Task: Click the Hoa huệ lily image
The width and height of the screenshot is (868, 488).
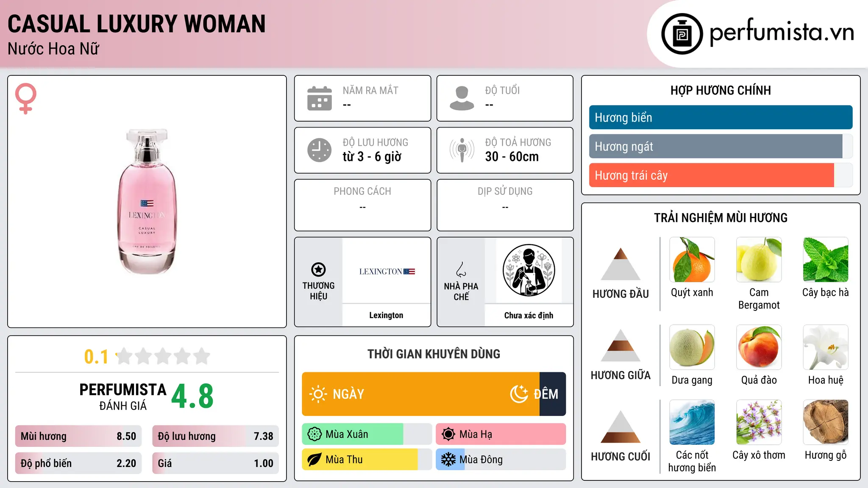Action: pos(826,347)
